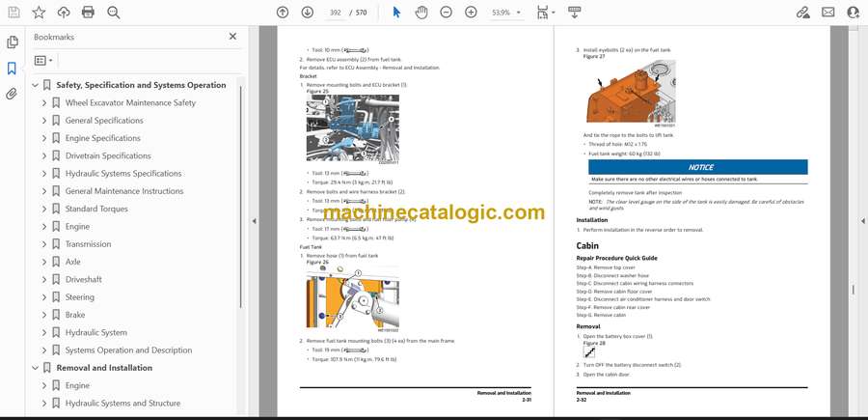Open the Standard Torques bookmark

pyautogui.click(x=96, y=209)
